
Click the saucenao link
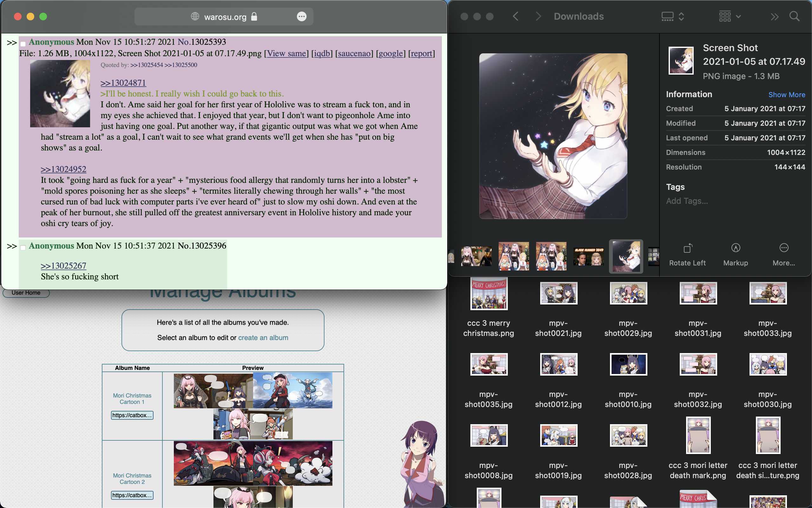click(x=354, y=53)
